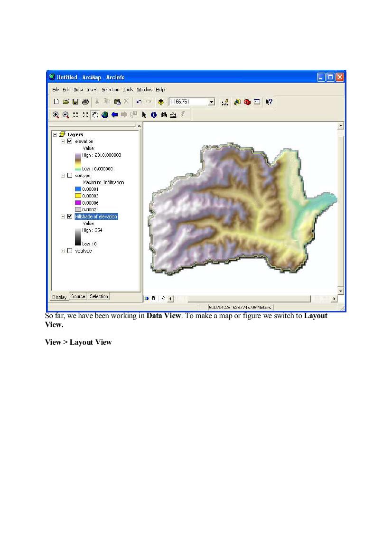The width and height of the screenshot is (392, 555).
Task: Open an existing map file
Action: coord(66,102)
